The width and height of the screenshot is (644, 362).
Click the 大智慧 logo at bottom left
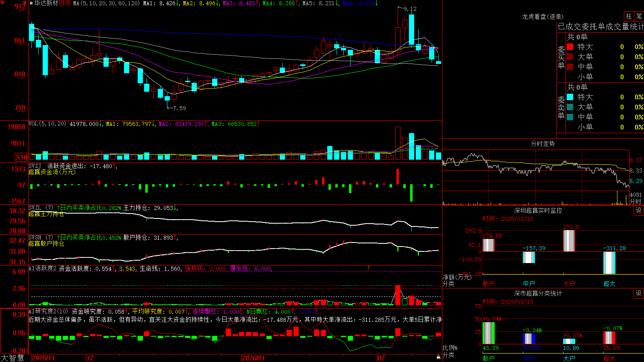12,358
